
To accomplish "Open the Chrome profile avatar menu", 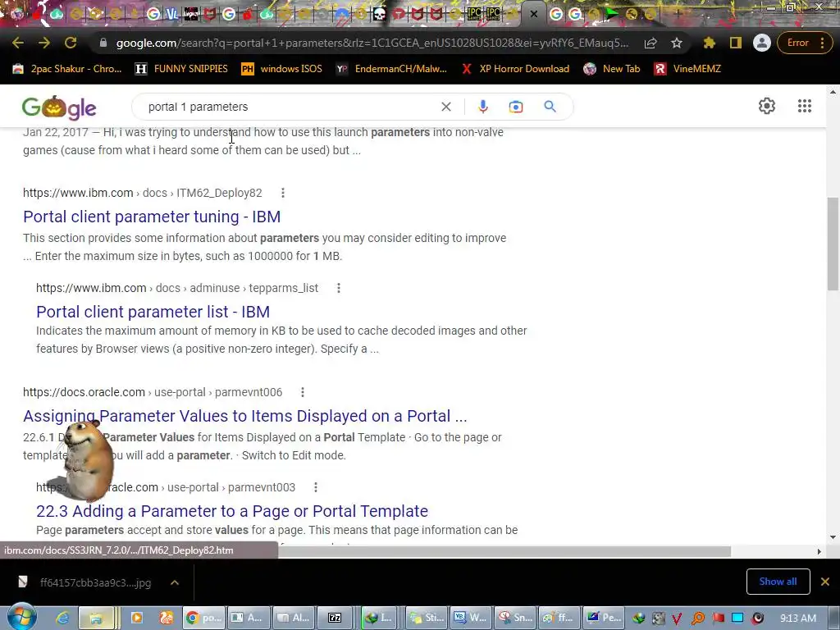I will tap(761, 43).
